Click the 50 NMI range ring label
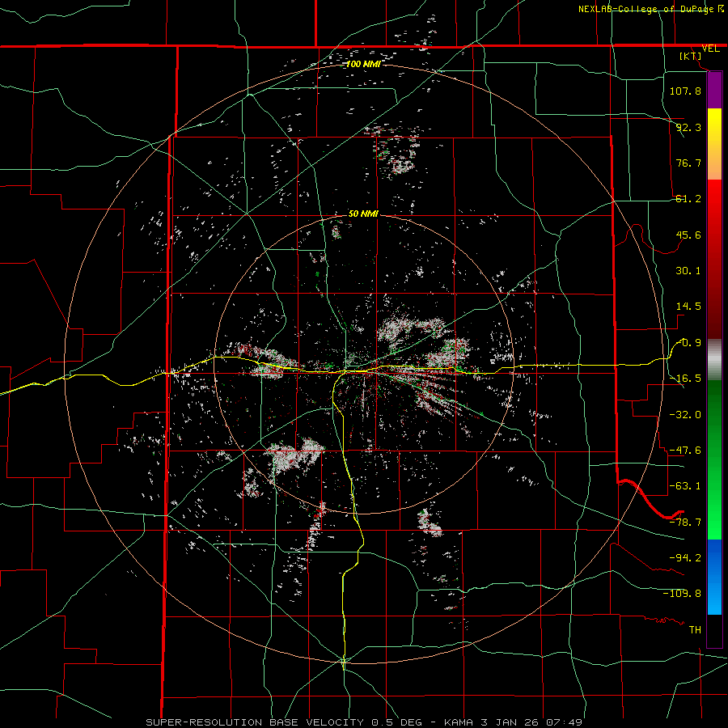The height and width of the screenshot is (728, 728). point(363,214)
